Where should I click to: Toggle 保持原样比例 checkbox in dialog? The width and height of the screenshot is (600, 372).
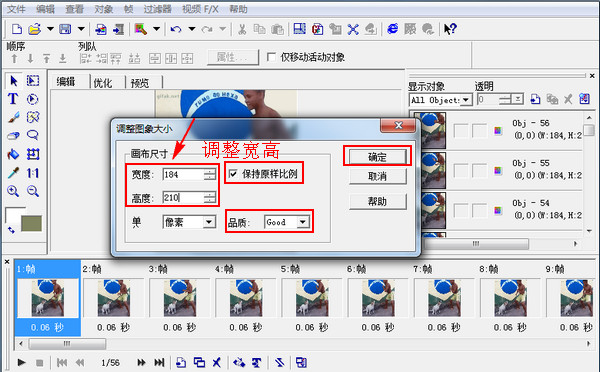tap(233, 174)
